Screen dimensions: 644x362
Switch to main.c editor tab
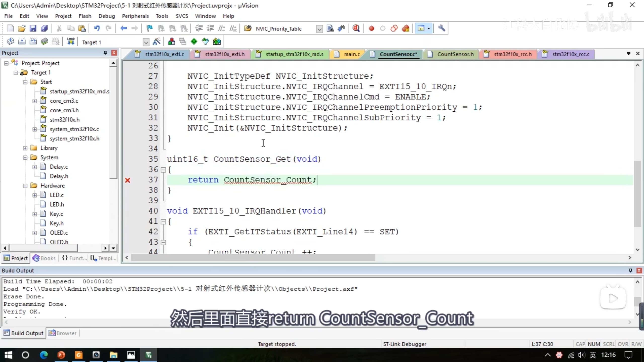click(351, 54)
